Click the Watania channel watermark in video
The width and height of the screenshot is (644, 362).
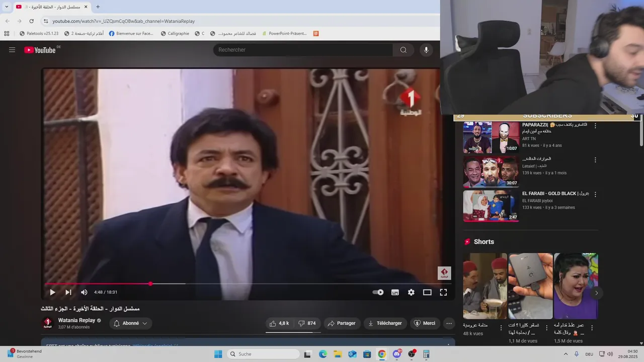coord(444,273)
